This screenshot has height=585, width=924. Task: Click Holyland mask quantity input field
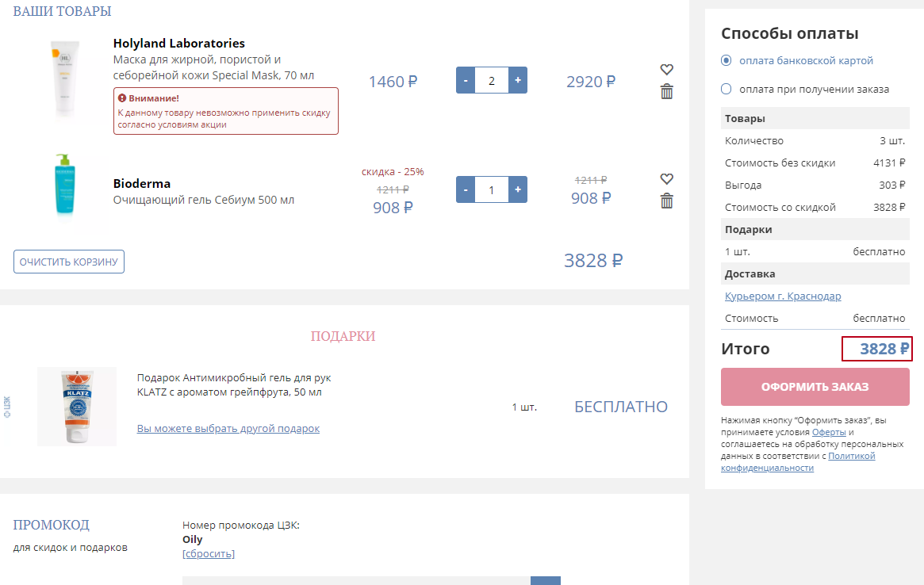(492, 80)
